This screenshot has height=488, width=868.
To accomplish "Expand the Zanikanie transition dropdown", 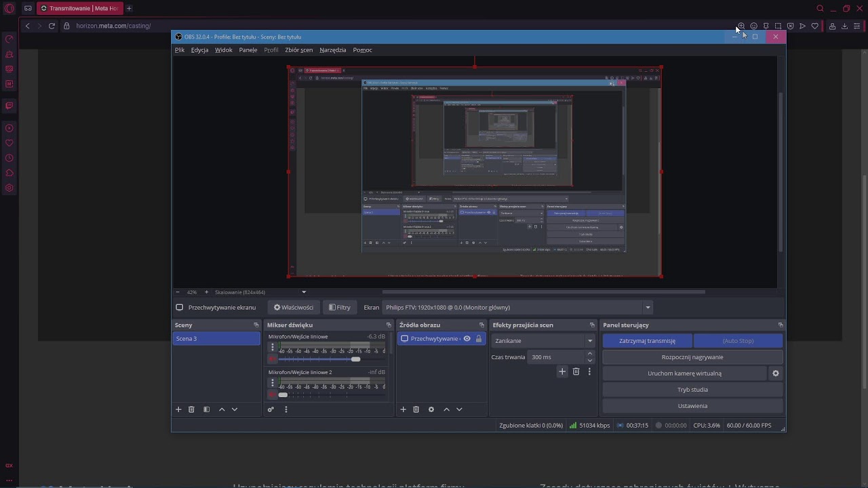I will (589, 341).
